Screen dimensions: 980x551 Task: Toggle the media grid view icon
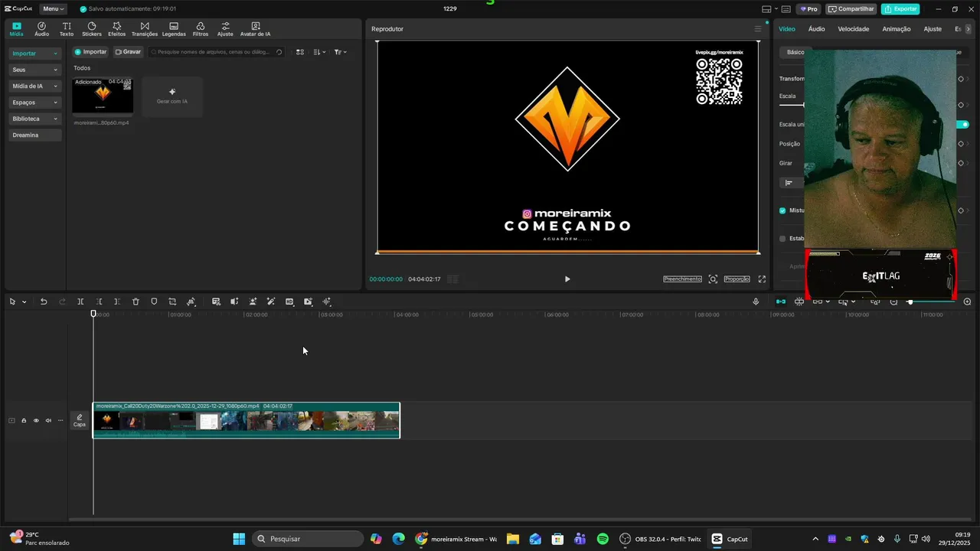pyautogui.click(x=300, y=52)
